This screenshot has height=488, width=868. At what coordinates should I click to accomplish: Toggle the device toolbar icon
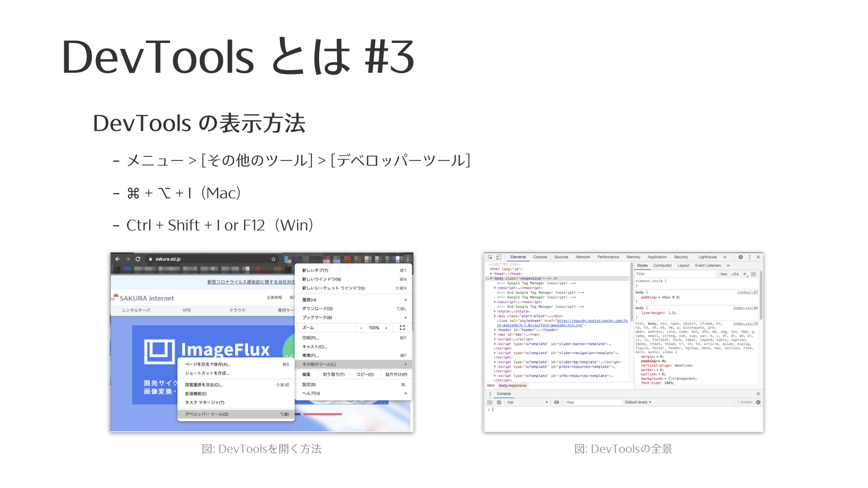(x=499, y=257)
